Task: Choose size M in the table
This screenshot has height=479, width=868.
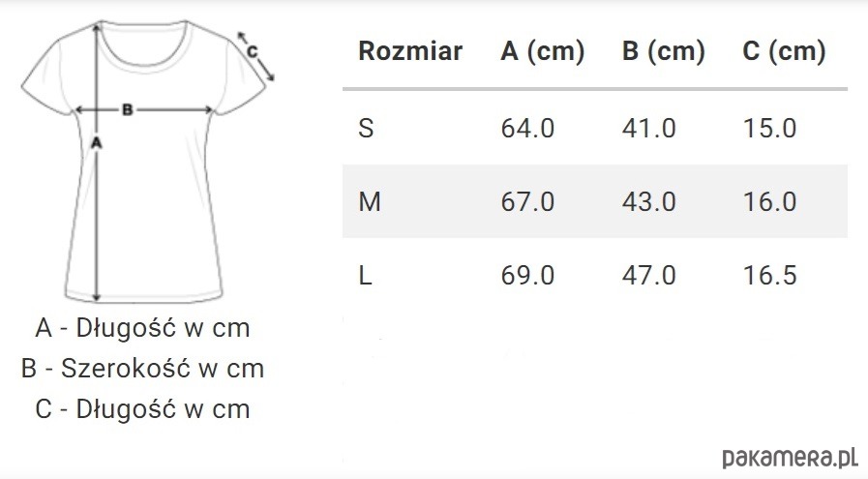Action: click(370, 201)
